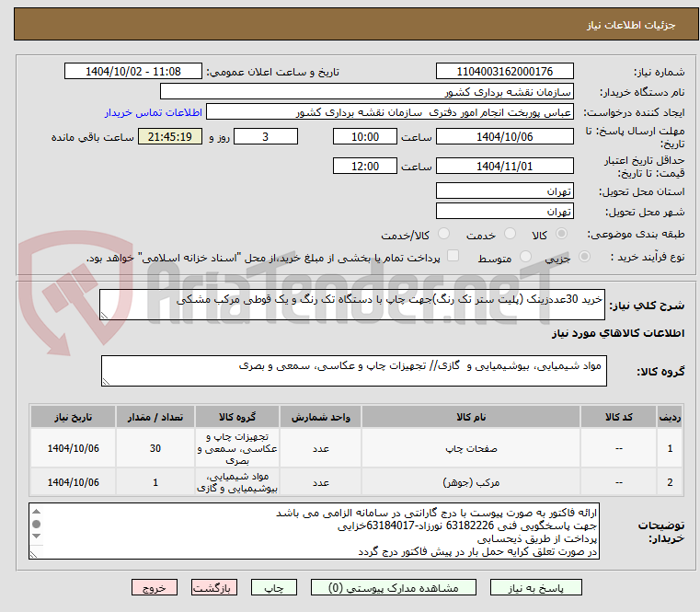Click the پاسخ به نیاز button
Image resolution: width=700 pixels, height=612 pixels.
pyautogui.click(x=535, y=587)
